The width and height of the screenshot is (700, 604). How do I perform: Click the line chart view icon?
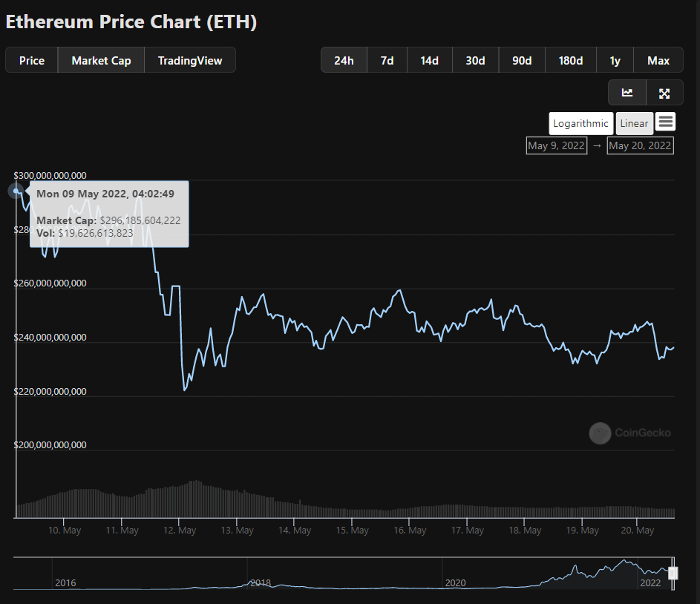pos(627,93)
